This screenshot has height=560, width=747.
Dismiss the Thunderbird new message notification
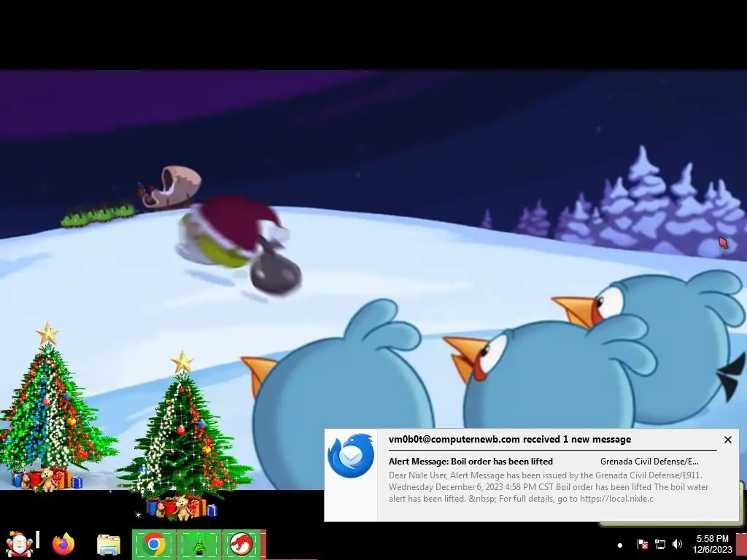point(727,440)
